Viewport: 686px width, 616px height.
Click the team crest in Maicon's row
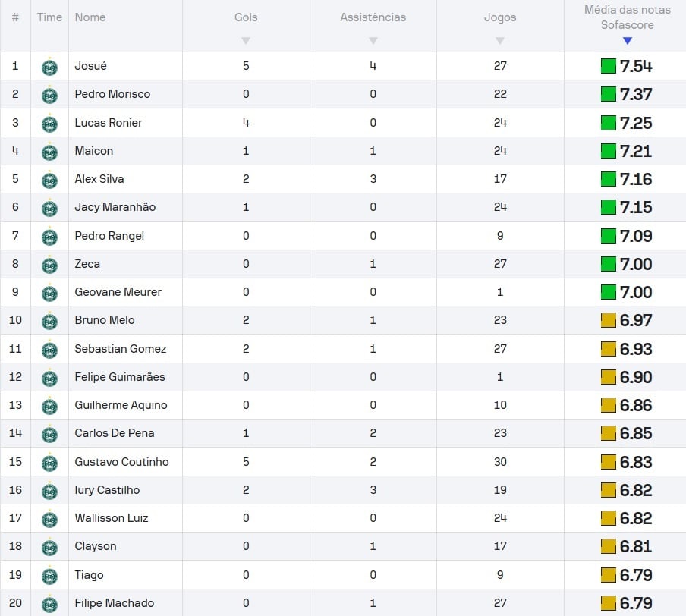(49, 152)
